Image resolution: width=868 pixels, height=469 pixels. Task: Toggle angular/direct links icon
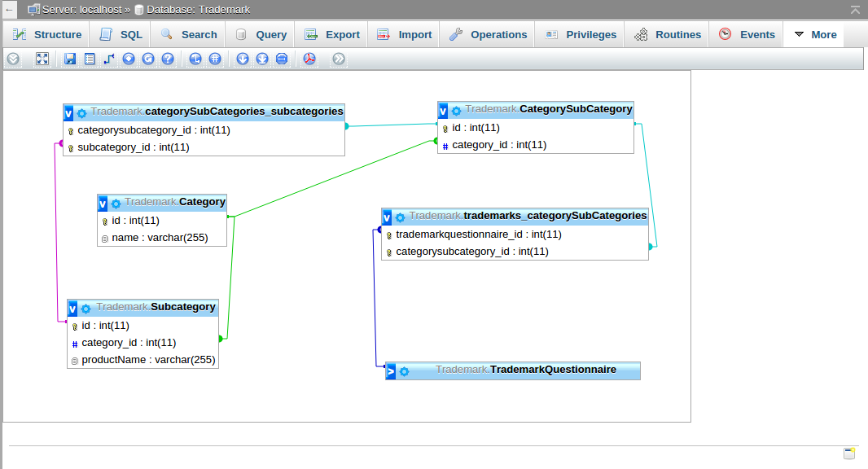pyautogui.click(x=195, y=59)
